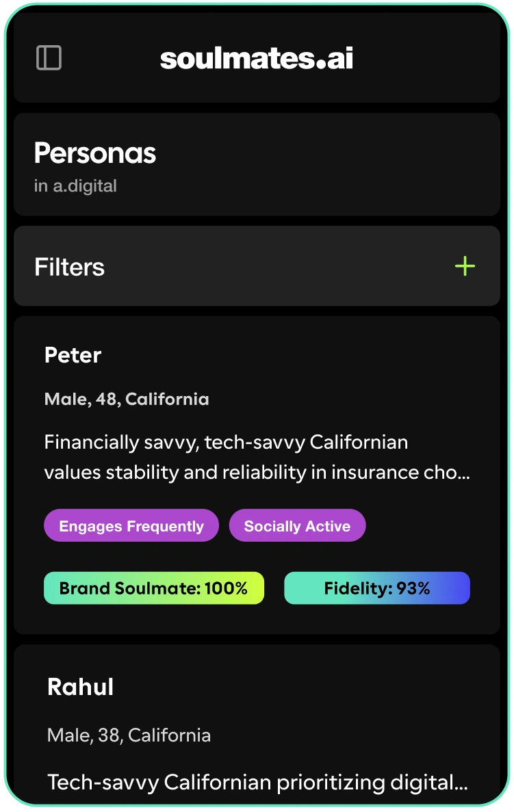Click the soulmates.ai logo
This screenshot has height=812, width=514.
pyautogui.click(x=257, y=59)
